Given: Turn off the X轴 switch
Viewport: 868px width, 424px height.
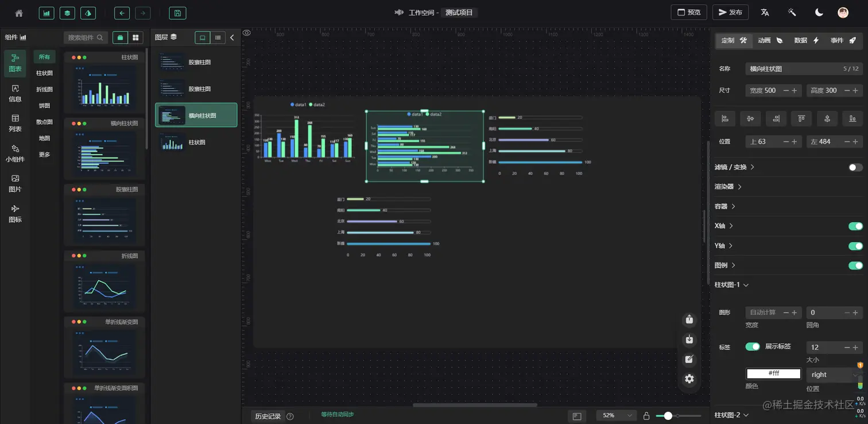Looking at the screenshot, I should tap(855, 226).
